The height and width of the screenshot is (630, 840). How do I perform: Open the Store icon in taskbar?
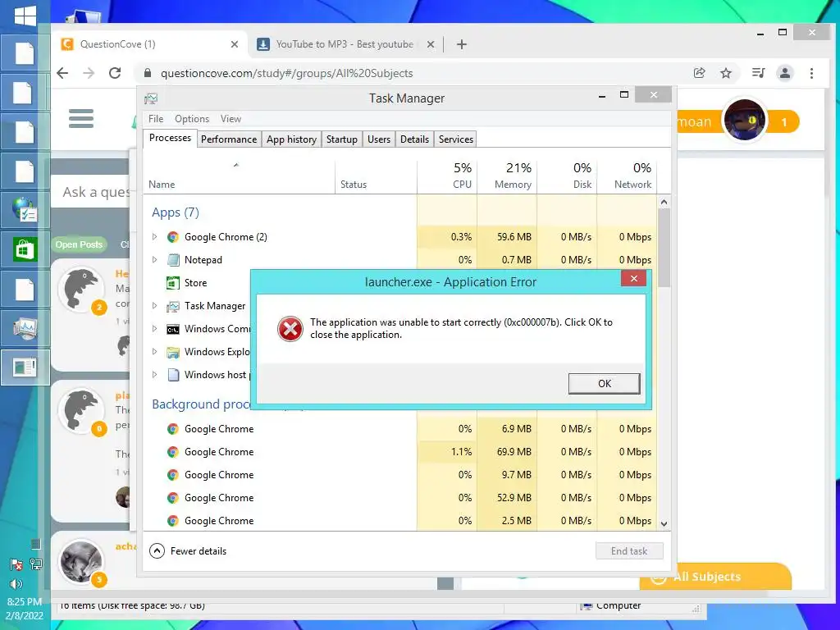pyautogui.click(x=25, y=249)
